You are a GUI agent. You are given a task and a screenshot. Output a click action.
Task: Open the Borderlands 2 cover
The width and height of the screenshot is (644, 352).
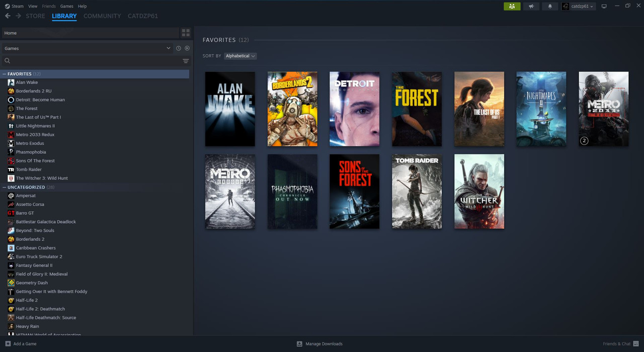tap(292, 109)
